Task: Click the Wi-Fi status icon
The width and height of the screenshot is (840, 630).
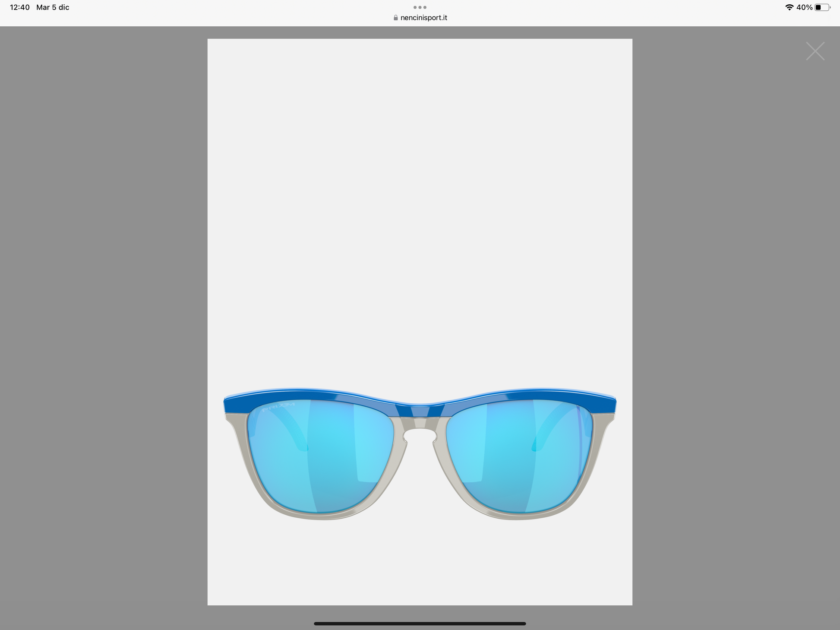Action: pos(789,7)
